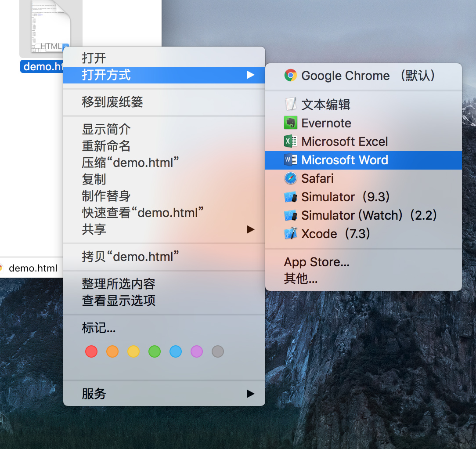Click 其他... to pick another app
Viewport: 476px width, 449px height.
[364, 278]
